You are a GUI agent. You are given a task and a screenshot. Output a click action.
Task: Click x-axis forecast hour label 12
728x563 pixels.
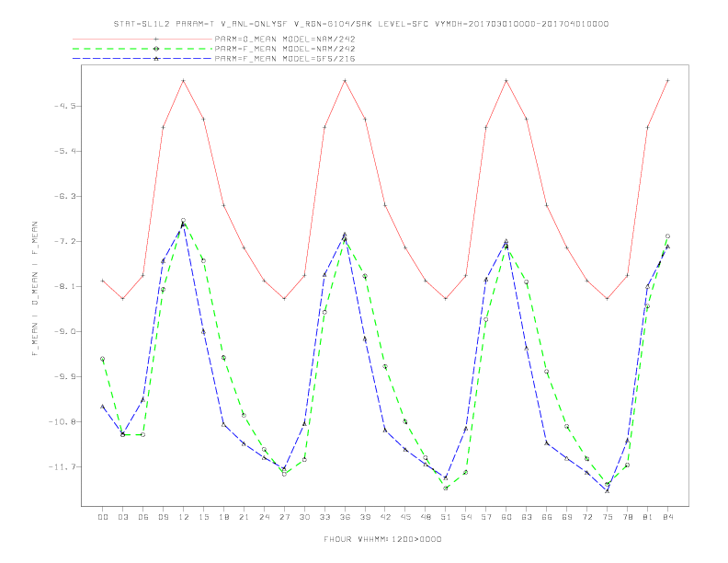pos(184,517)
